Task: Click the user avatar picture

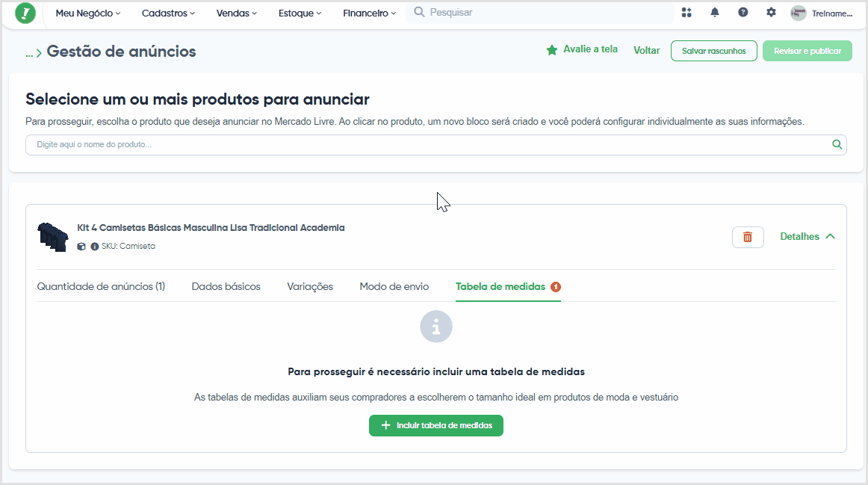Action: point(799,13)
